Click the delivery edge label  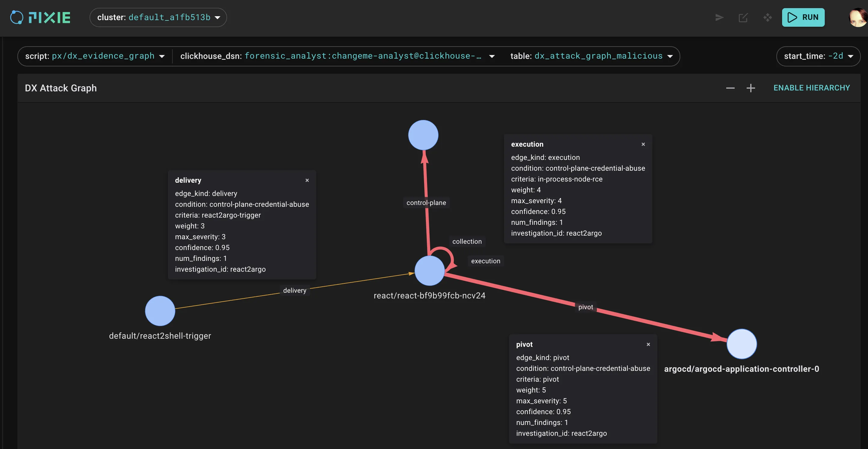tap(295, 291)
